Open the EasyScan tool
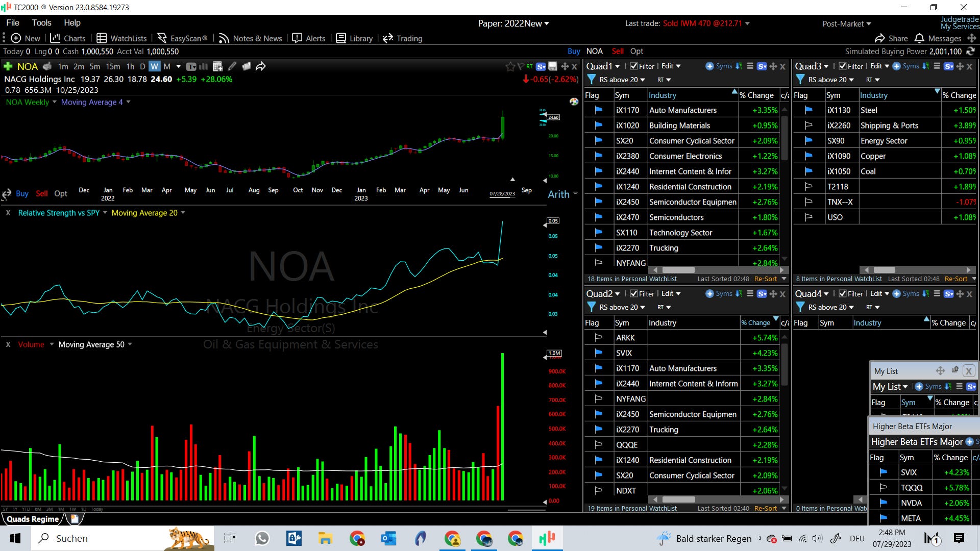 pyautogui.click(x=182, y=38)
